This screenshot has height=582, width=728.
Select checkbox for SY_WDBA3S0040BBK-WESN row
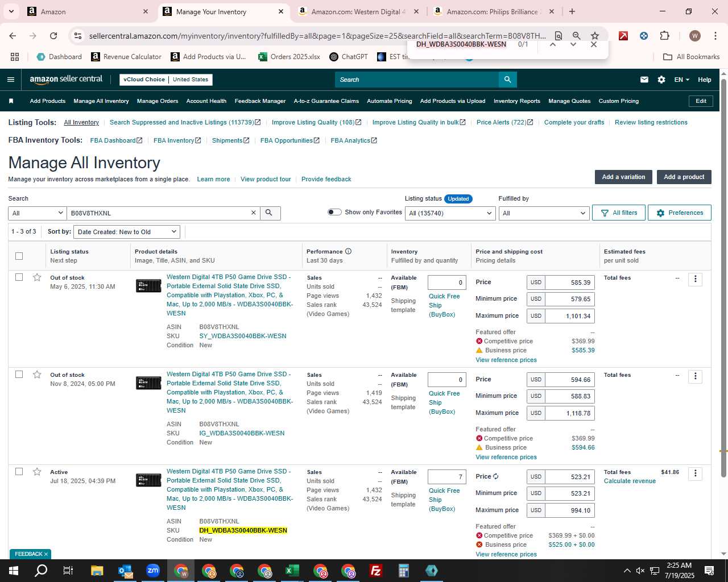pos(19,277)
